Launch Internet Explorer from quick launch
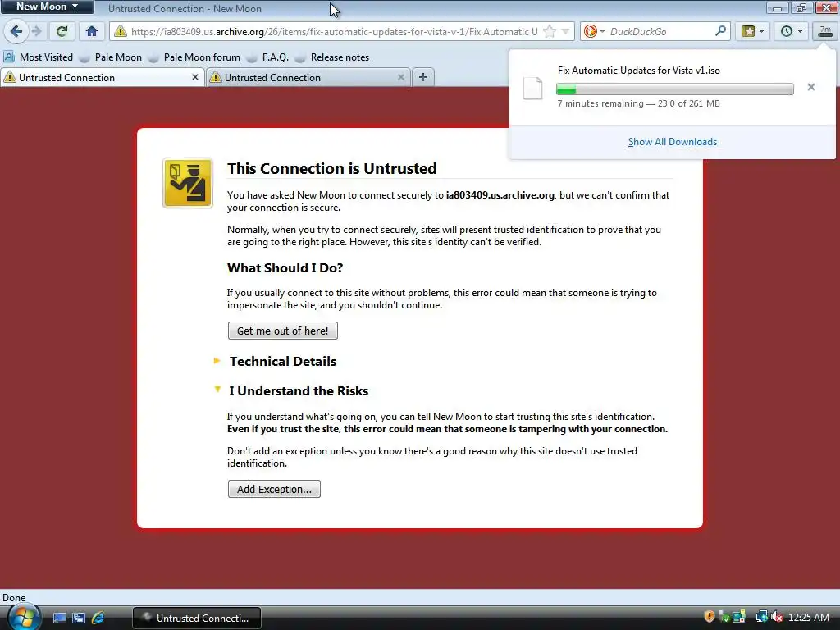The height and width of the screenshot is (630, 840). pos(98,619)
